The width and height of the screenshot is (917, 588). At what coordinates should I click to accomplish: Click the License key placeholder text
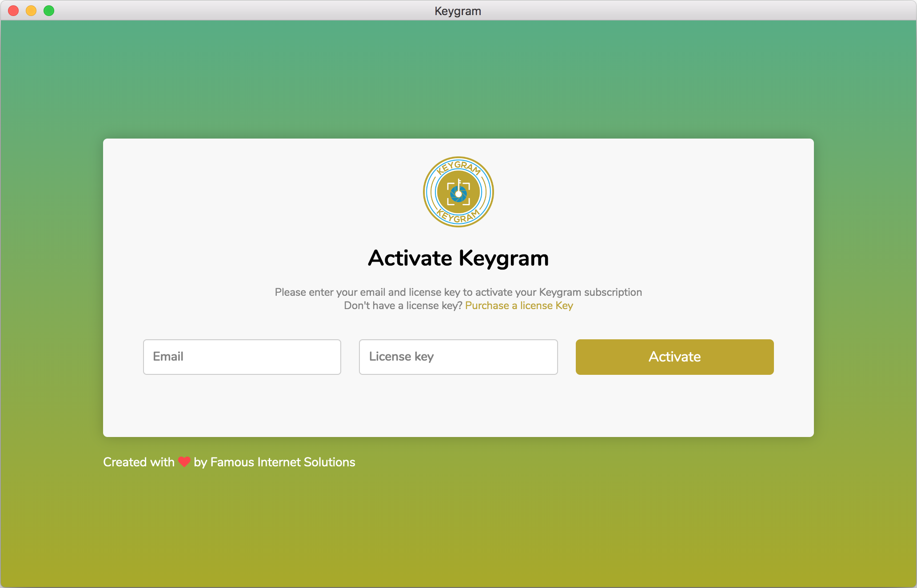pyautogui.click(x=401, y=357)
